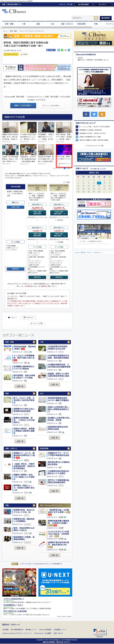Screen dimensions: 114x644
Task: Select 特集 in the navigation bar
Action: (x=96, y=24)
